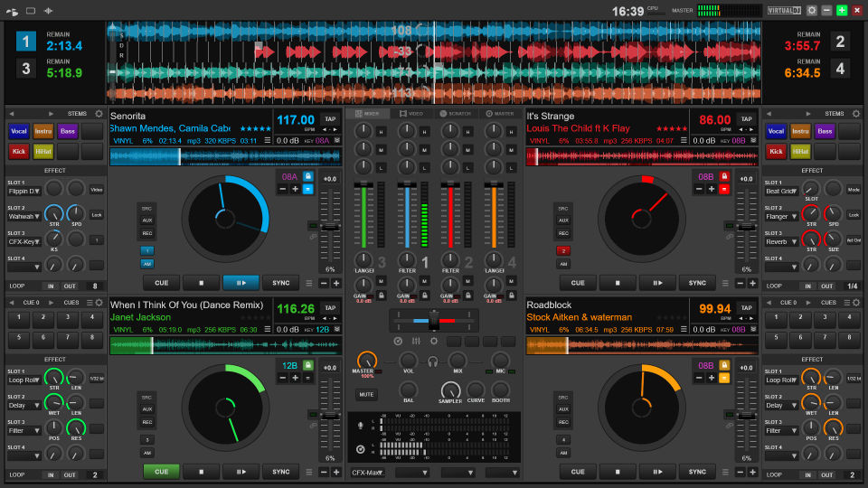Open the Beat Grid effect dropdown on deck 2
Screen dimensions: 868x488
781,191
